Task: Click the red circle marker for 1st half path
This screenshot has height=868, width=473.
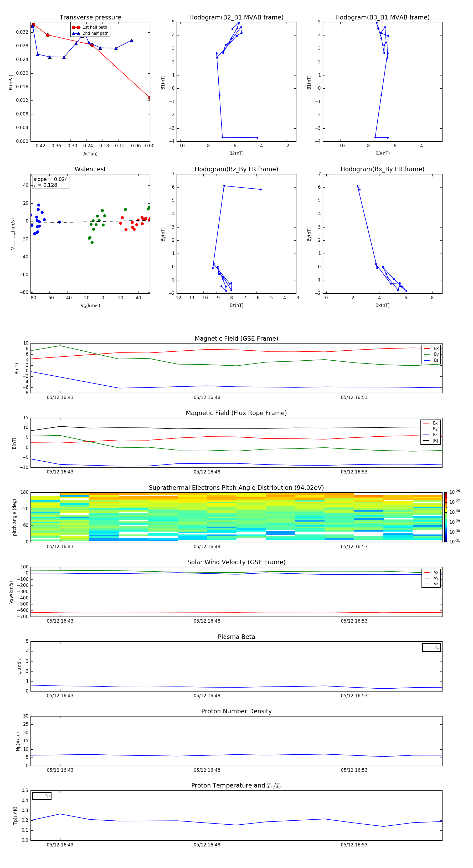Action: [x=76, y=27]
